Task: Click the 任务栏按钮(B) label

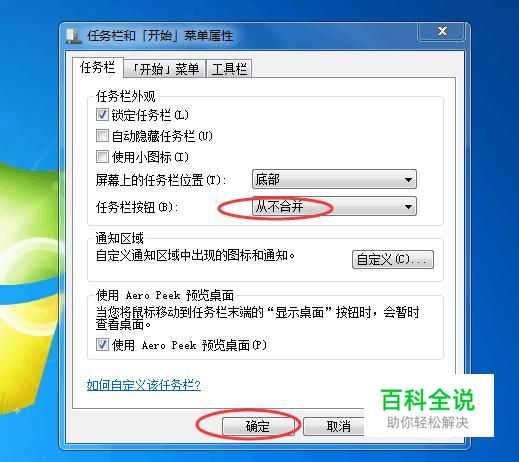Action: (x=137, y=207)
